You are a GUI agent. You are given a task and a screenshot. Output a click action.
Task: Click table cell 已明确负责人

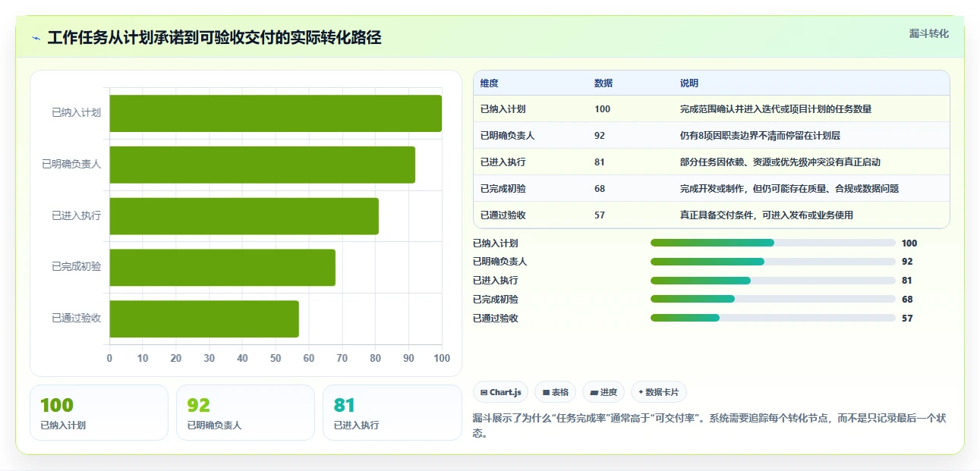point(507,136)
